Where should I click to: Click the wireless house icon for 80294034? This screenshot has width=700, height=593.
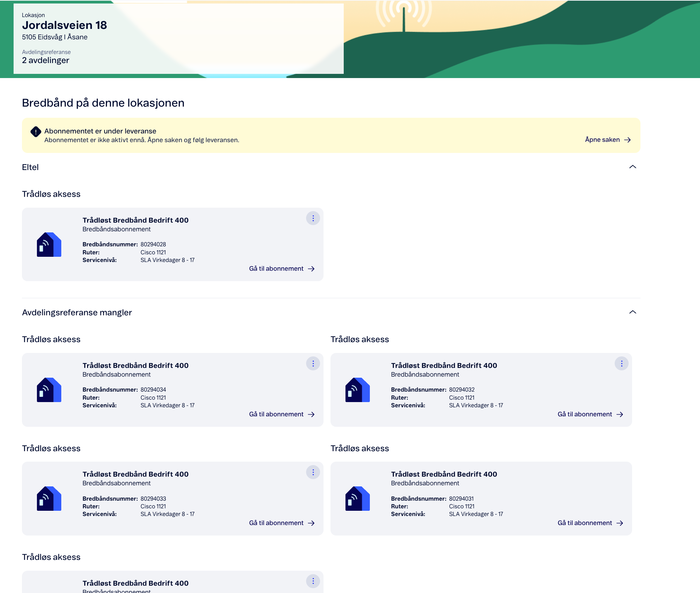pyautogui.click(x=49, y=390)
